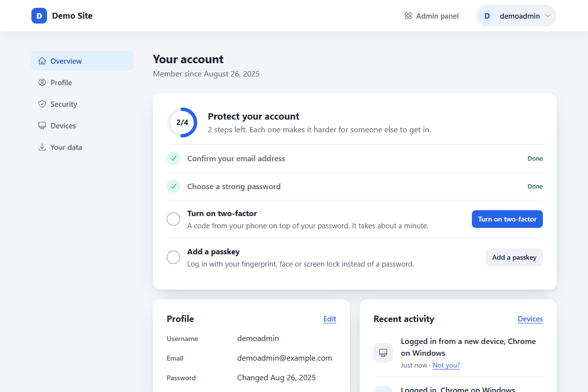
Task: Open Your data in the sidebar
Action: 82,147
